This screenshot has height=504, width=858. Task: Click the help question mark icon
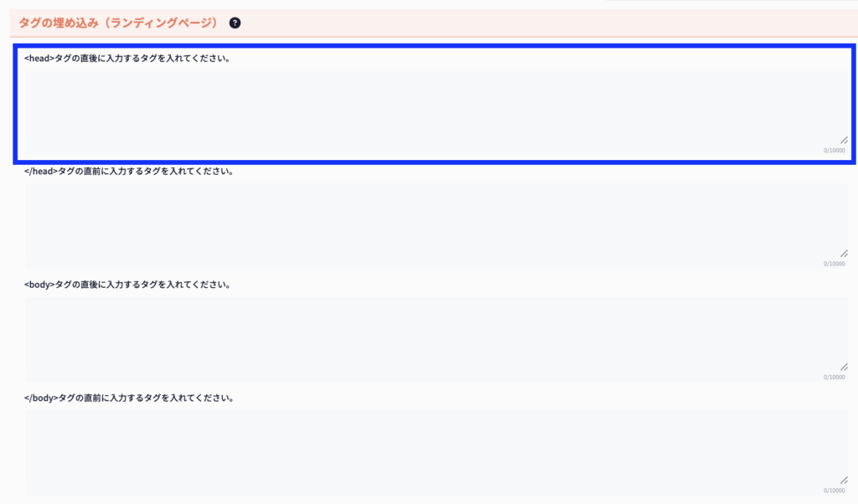tap(235, 23)
